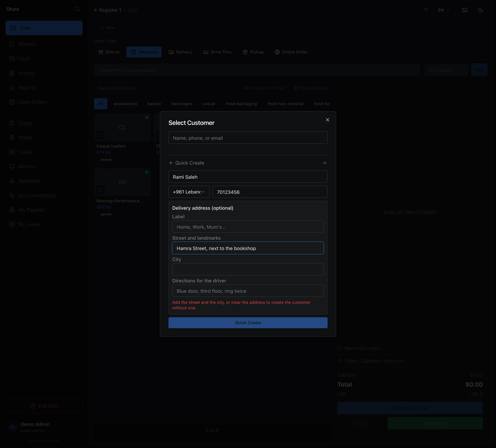Select Pickup order type
496x448 pixels.
point(253,52)
